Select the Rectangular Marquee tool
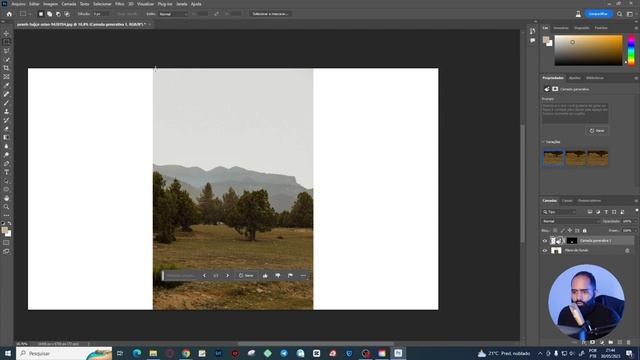This screenshot has height=360, width=640. click(6, 42)
